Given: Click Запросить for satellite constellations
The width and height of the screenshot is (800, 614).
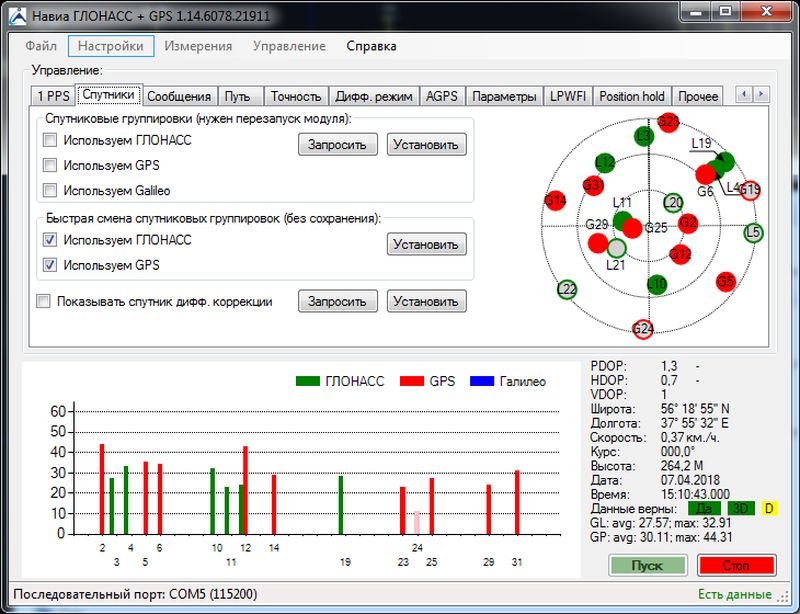Looking at the screenshot, I should [x=338, y=144].
